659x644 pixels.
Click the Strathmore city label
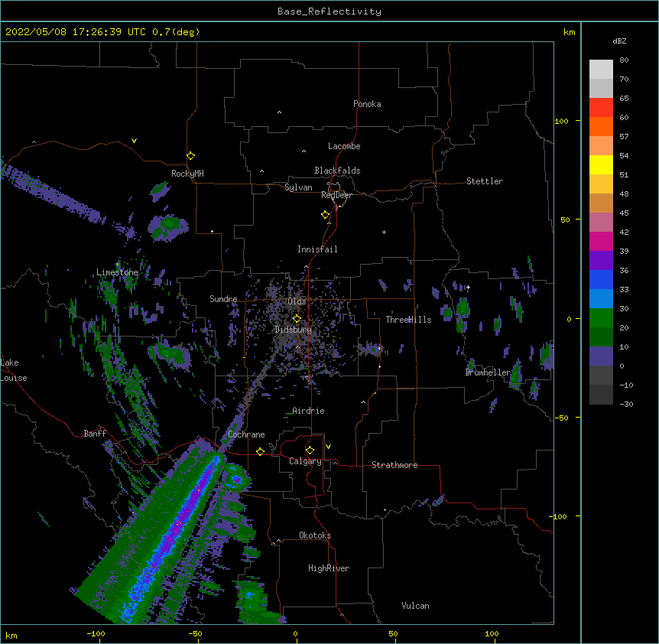pos(394,465)
